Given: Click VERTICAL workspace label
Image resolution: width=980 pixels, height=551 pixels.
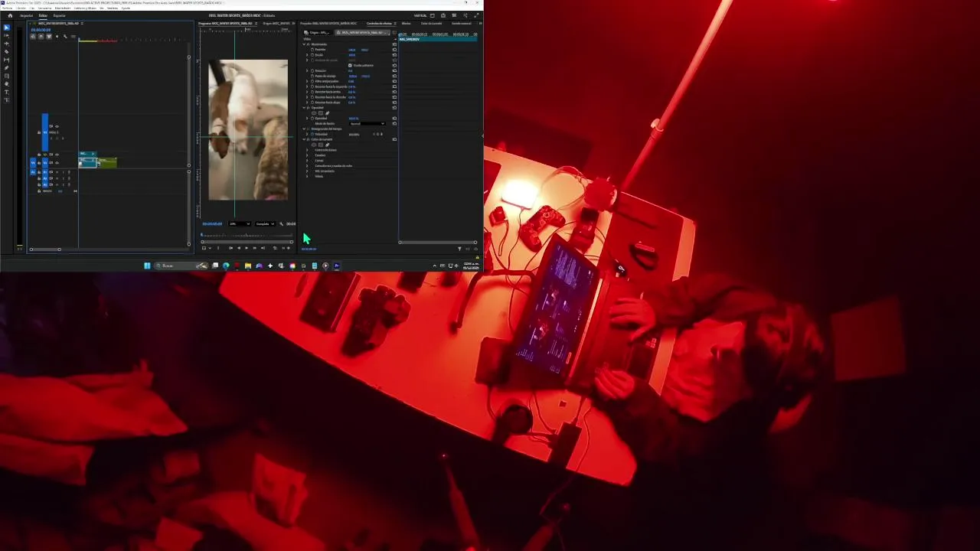Looking at the screenshot, I should (420, 15).
